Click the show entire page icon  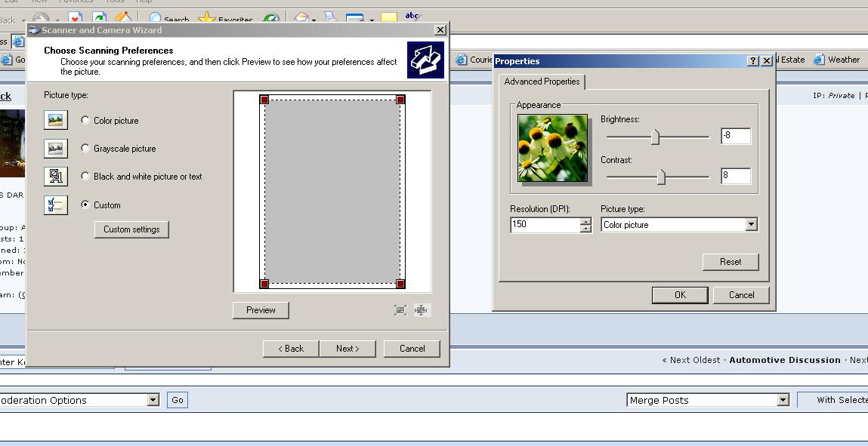(x=421, y=310)
